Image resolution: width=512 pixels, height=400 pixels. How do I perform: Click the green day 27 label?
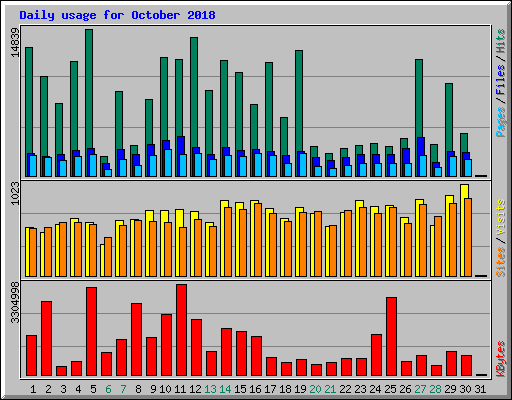click(x=420, y=389)
